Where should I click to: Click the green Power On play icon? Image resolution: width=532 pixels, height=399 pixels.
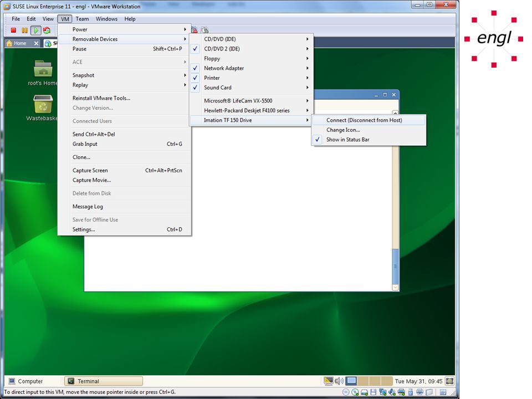pyautogui.click(x=35, y=30)
